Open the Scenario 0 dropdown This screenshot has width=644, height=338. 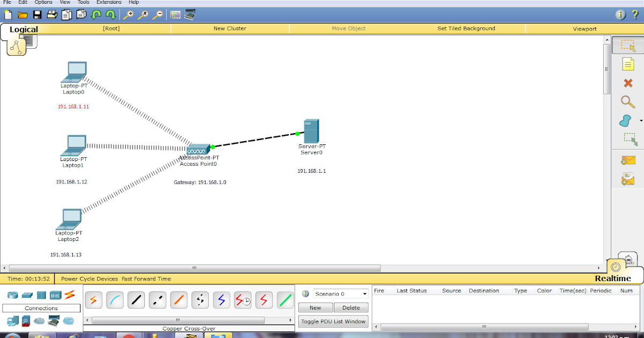pos(340,293)
